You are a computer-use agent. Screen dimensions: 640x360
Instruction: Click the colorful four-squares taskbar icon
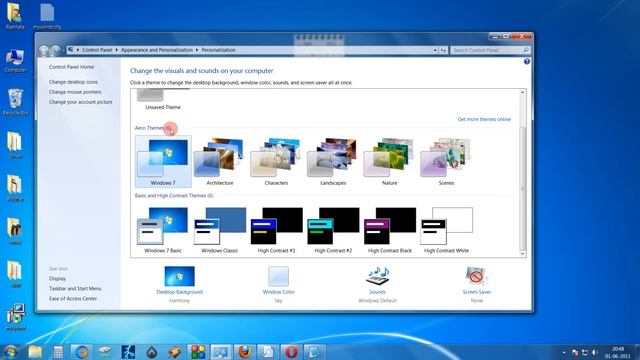[198, 352]
